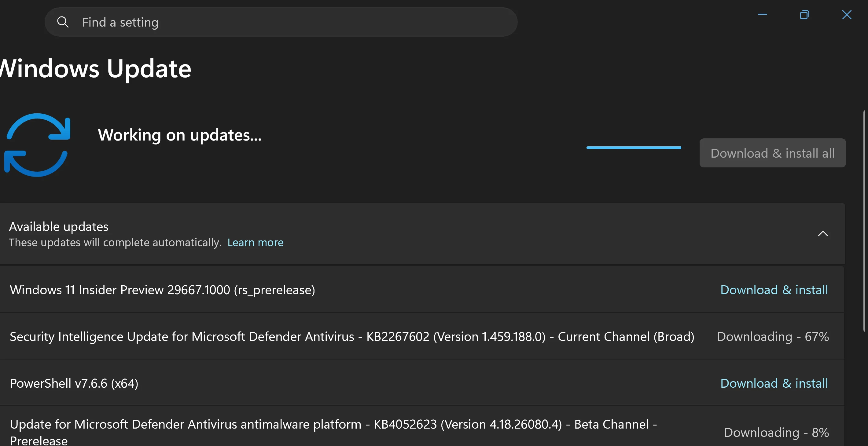Collapse the Available updates section chevron

coord(823,234)
